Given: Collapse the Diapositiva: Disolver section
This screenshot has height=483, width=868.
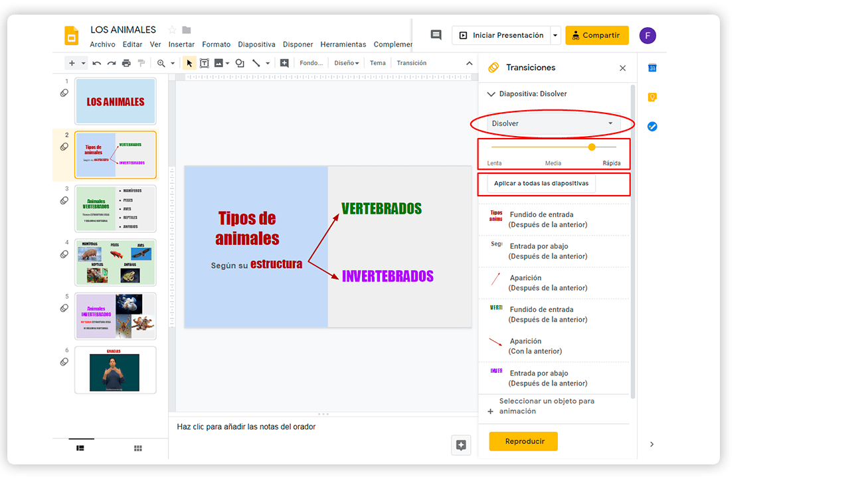Looking at the screenshot, I should pos(491,94).
